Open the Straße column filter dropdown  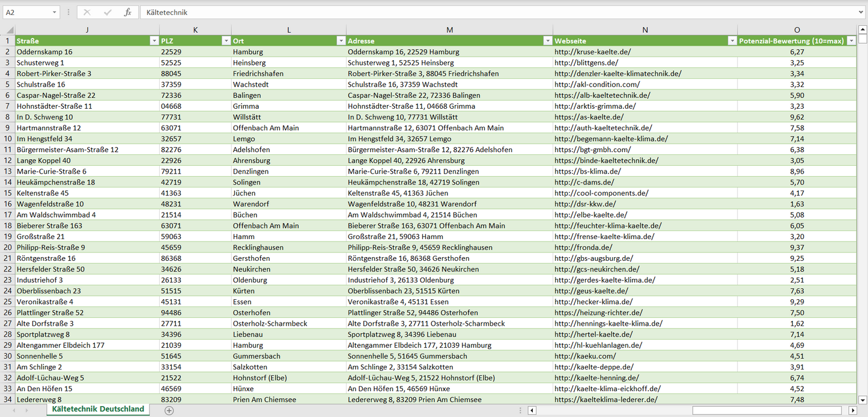click(x=154, y=41)
